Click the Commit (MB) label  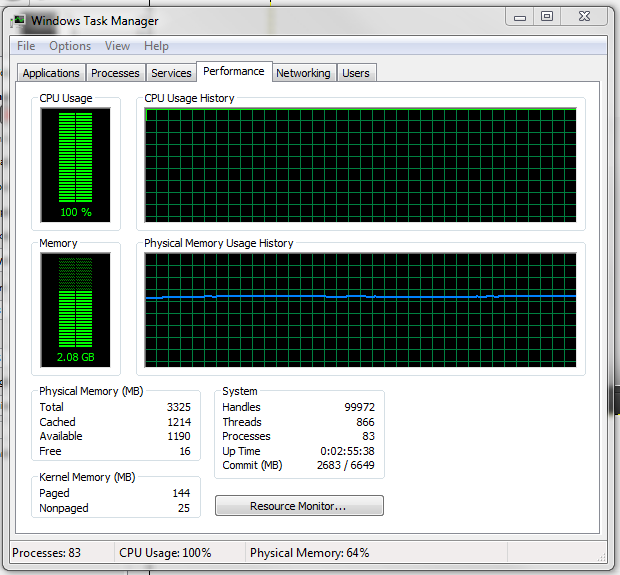click(x=252, y=465)
